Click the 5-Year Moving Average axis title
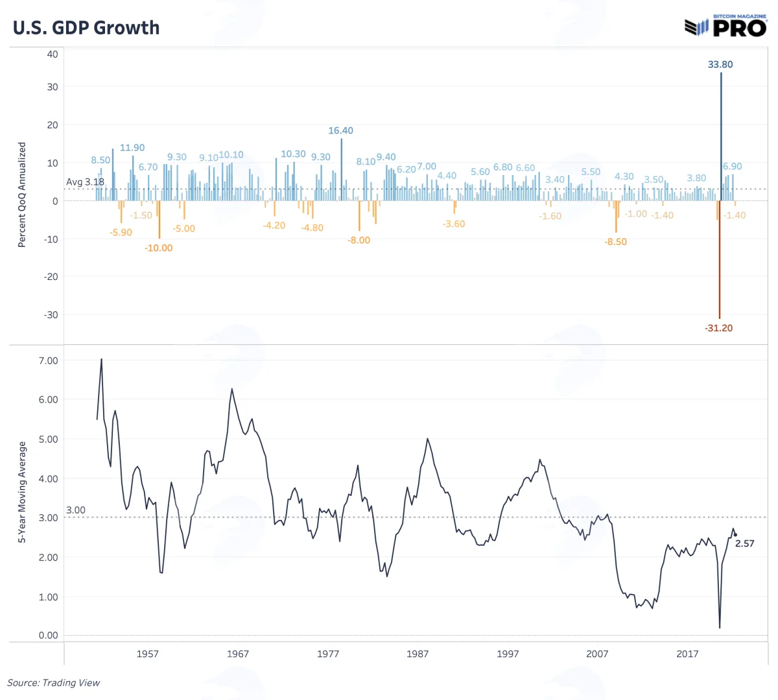The height and width of the screenshot is (700, 778). tap(22, 492)
